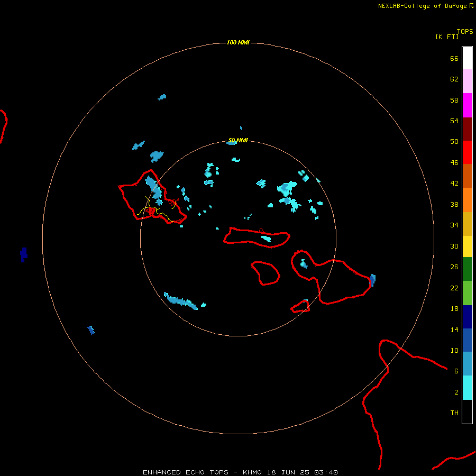476x476 pixels.
Task: Click the dark red (maroon) legend swatch
Action: (467, 130)
